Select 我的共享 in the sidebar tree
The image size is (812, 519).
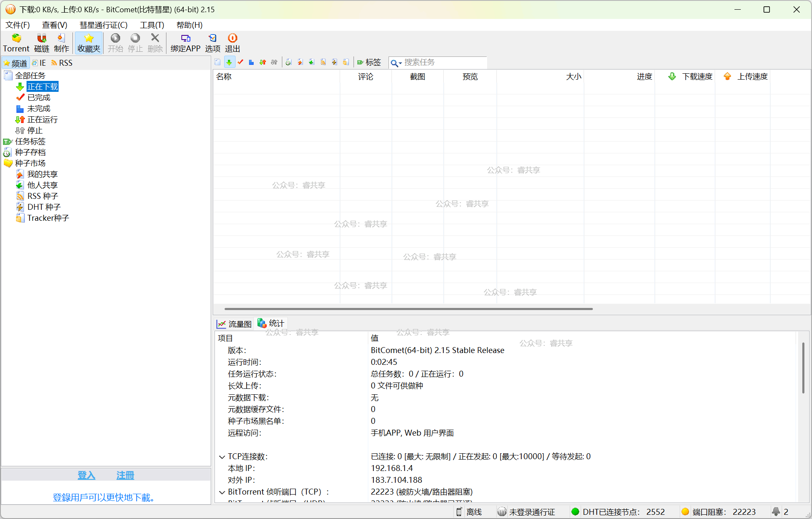coord(43,174)
